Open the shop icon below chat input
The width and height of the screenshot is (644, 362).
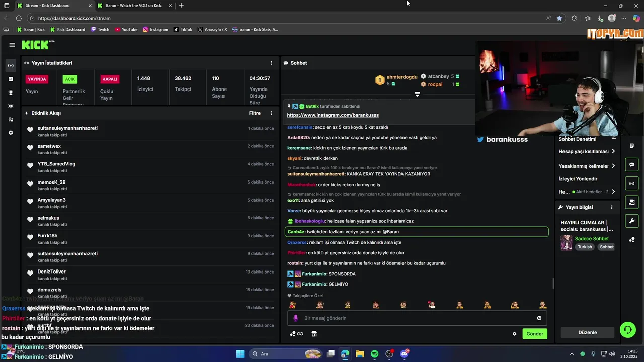pyautogui.click(x=314, y=334)
